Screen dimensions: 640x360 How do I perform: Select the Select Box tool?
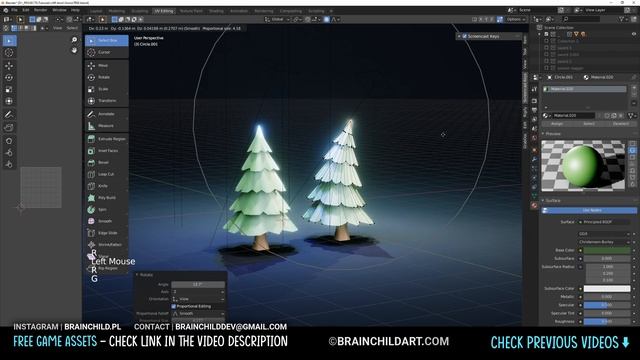(107, 40)
